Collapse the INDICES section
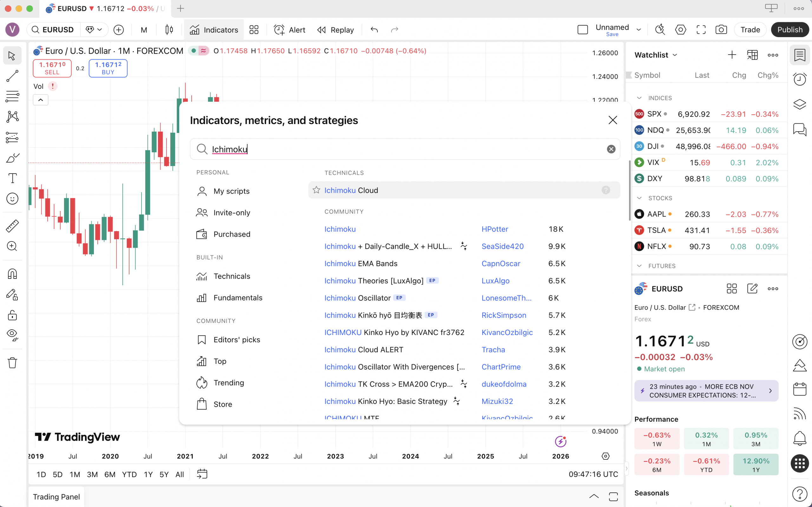 pyautogui.click(x=639, y=98)
